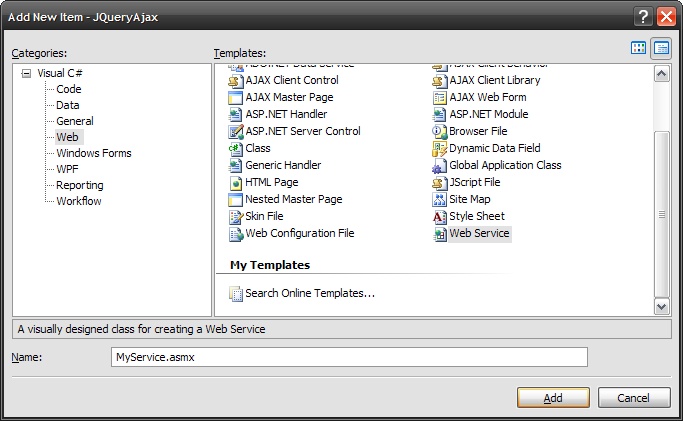Select the Code category
Screen dimensions: 683x421
69,89
